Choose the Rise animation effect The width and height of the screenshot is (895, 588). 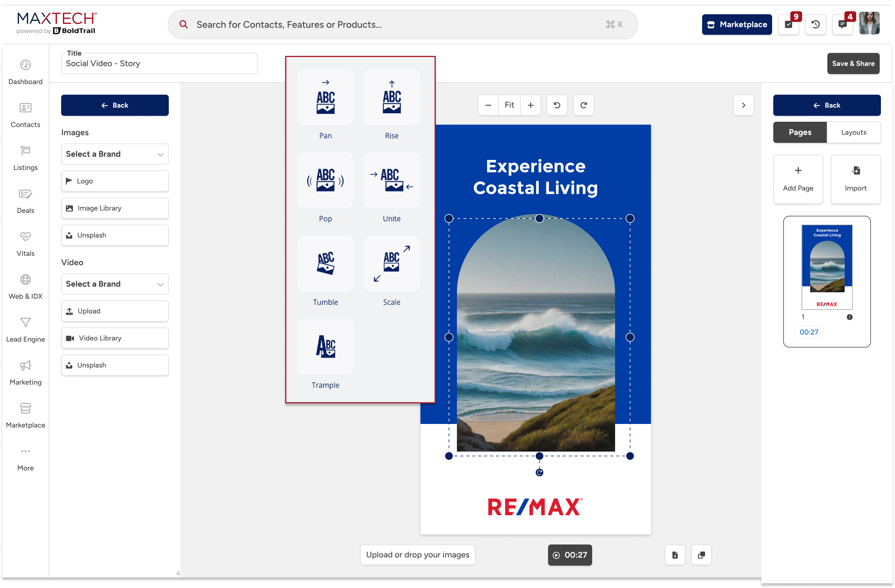[391, 97]
